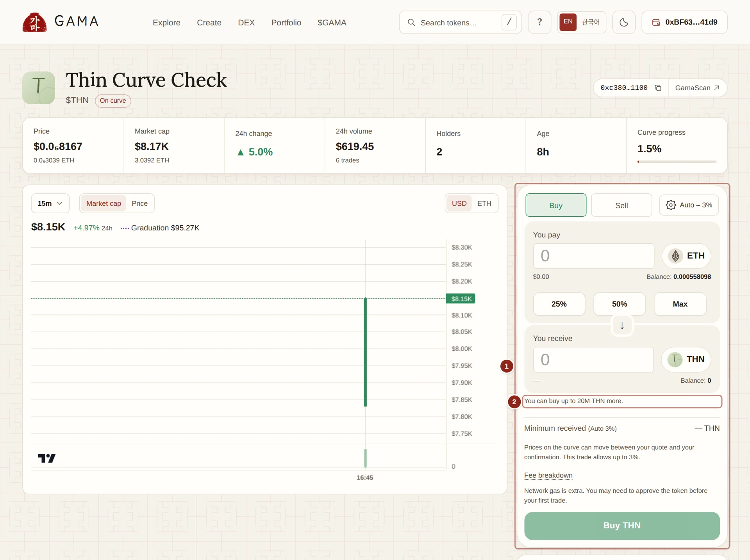The height and width of the screenshot is (560, 750).
Task: Open wallet 0xBF63...41d9 menu
Action: coord(684,22)
